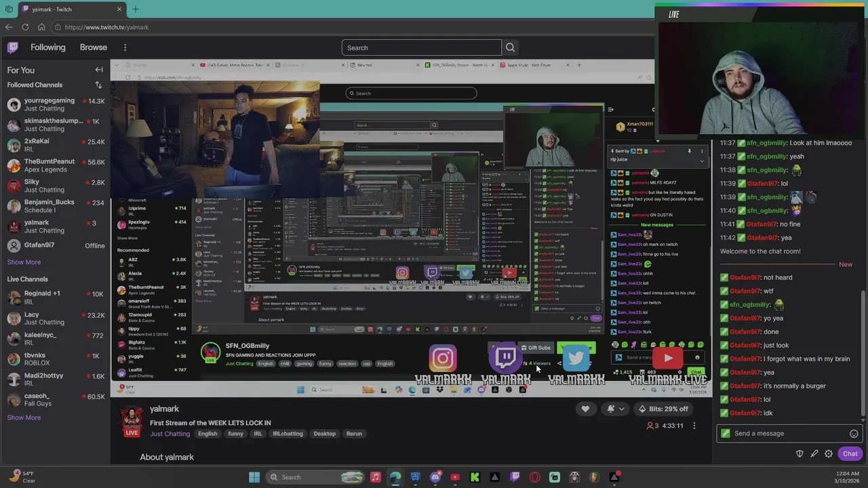The image size is (868, 488).
Task: Go to the browser home page
Action: 41,27
